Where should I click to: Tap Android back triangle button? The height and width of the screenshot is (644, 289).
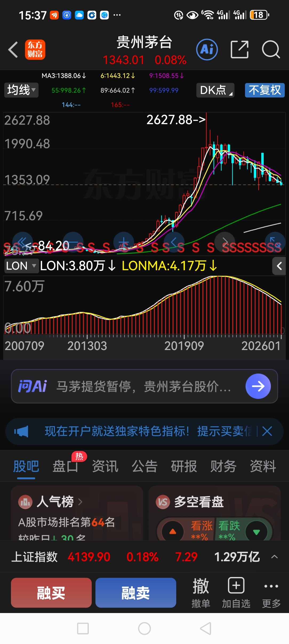tap(206, 629)
